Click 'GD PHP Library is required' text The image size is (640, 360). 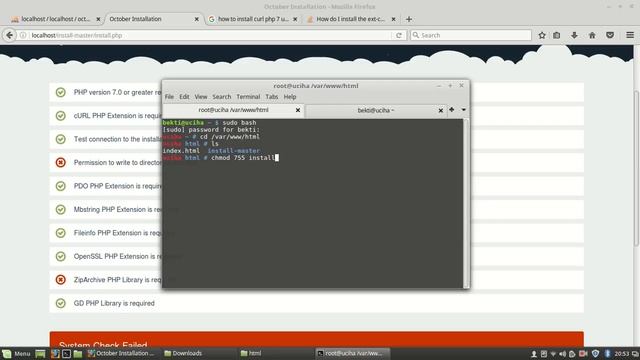tap(114, 303)
